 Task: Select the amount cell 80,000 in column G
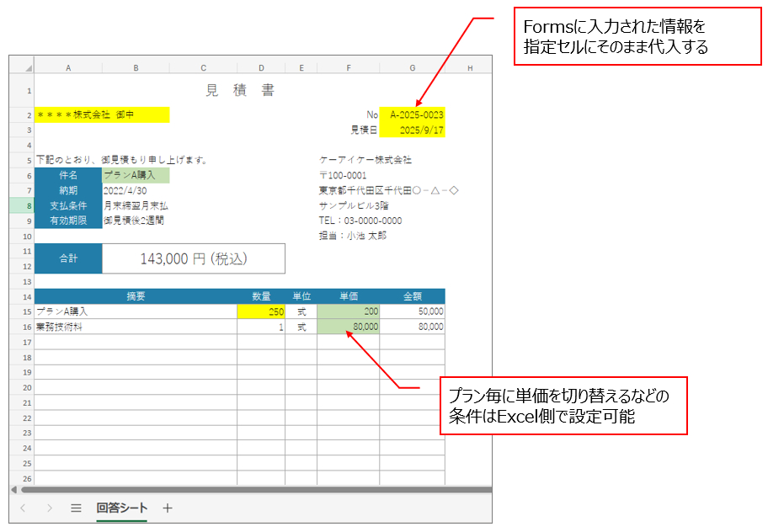pos(413,327)
